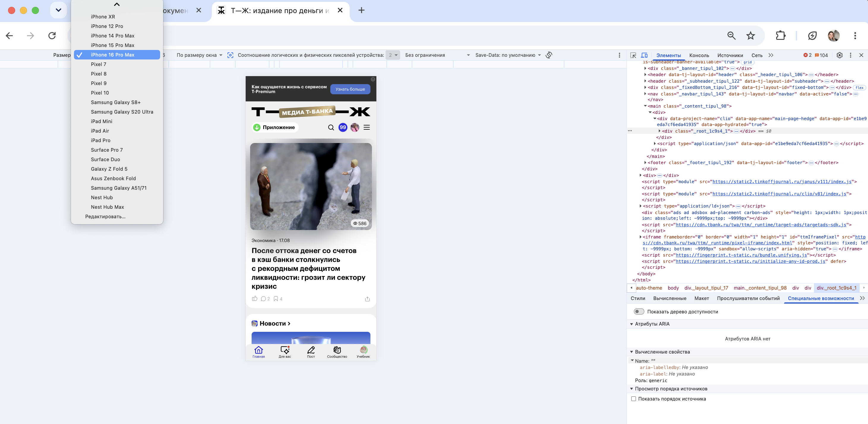
Task: Switch to Источники tab
Action: [x=730, y=55]
